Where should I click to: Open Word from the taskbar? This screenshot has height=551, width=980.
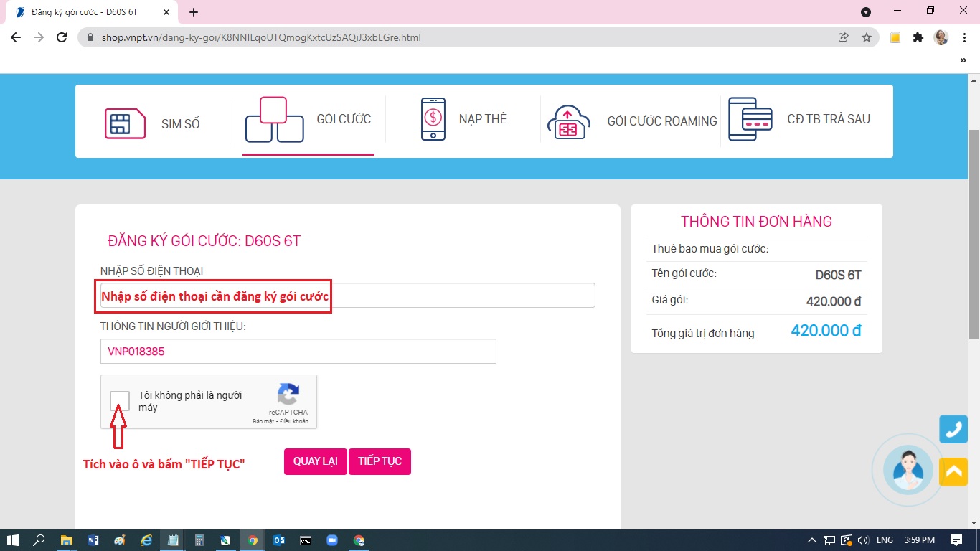[x=93, y=540]
